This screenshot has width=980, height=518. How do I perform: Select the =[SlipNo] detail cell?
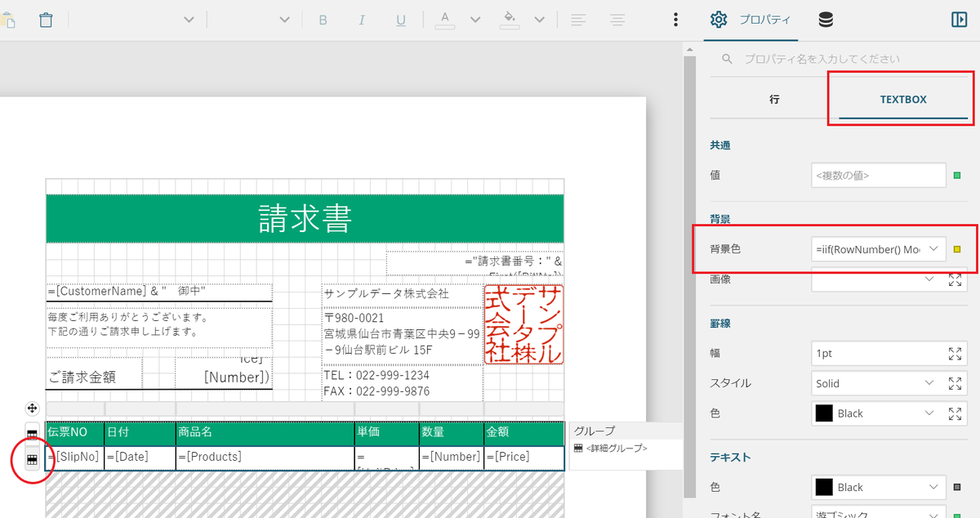[75, 458]
